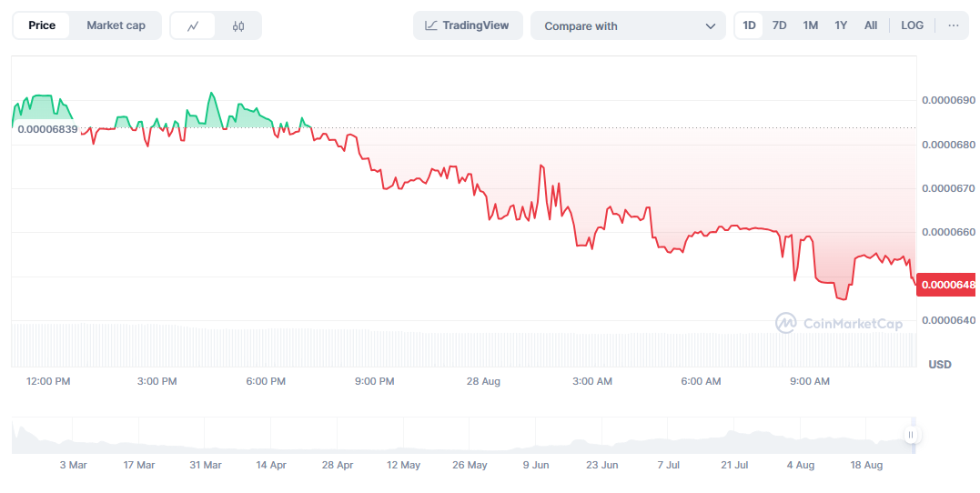Select the All time range
Viewport: 980px width, 493px height.
coord(871,25)
